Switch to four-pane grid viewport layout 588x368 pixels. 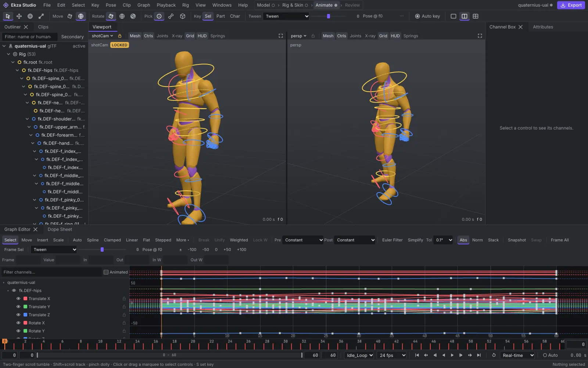click(476, 16)
